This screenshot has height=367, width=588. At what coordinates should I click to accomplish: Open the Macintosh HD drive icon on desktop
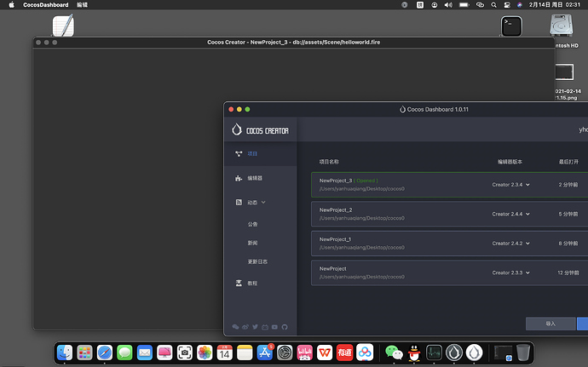562,25
